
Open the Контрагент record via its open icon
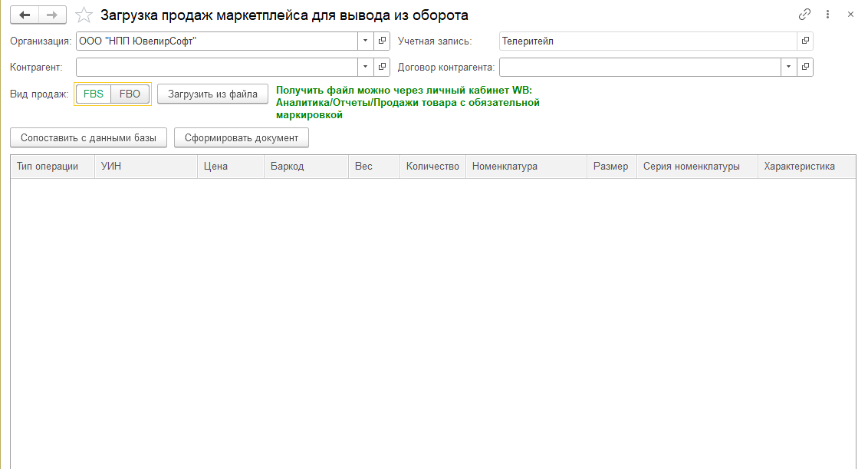pyautogui.click(x=382, y=67)
